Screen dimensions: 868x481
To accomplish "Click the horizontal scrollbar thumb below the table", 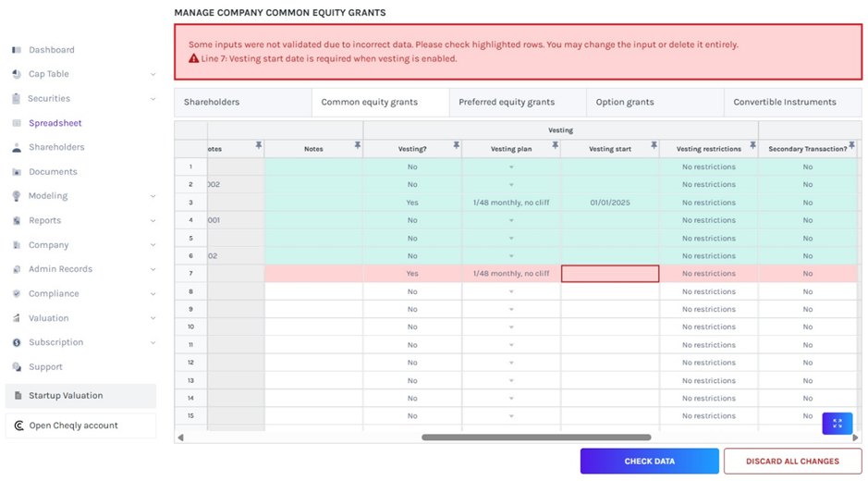I will click(536, 438).
